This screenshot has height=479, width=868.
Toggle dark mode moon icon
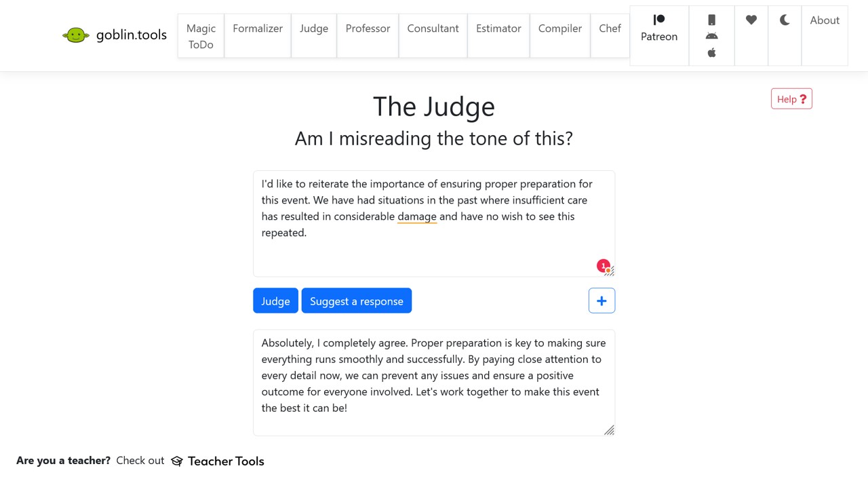785,20
